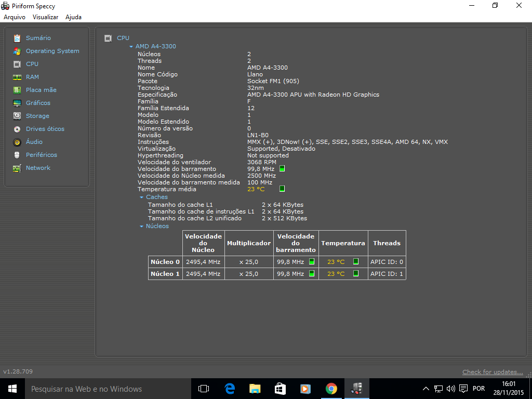The image size is (532, 399).
Task: Click the volume speaker tray icon
Action: [450, 389]
